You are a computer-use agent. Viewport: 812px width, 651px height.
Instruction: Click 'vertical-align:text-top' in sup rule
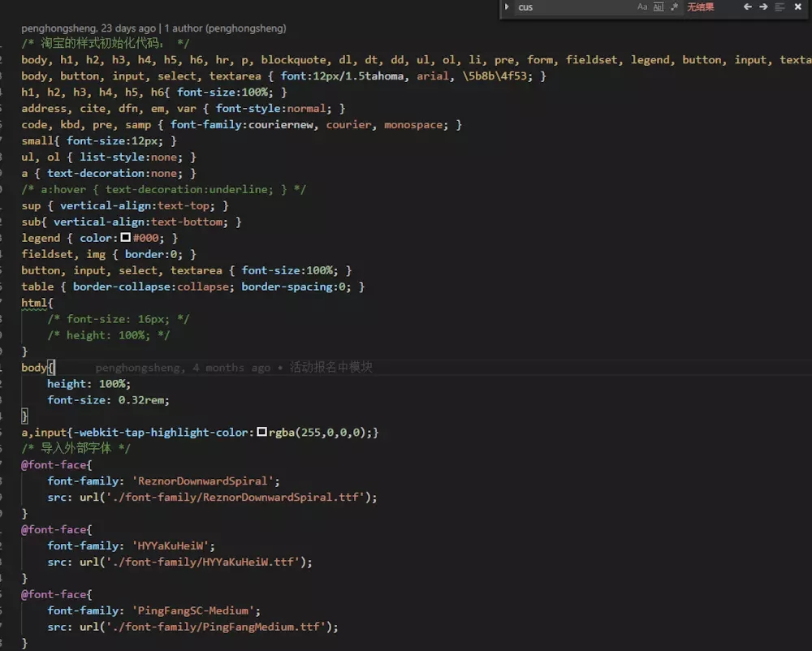point(134,205)
